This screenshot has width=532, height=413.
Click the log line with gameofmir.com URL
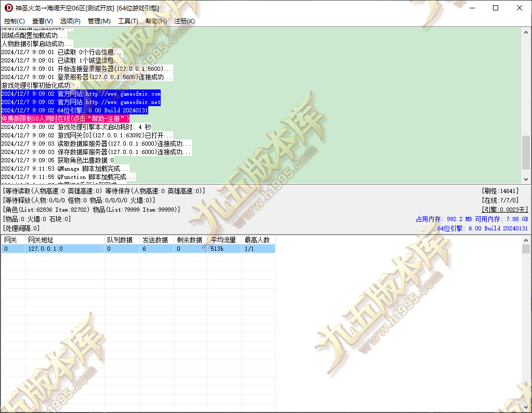click(81, 94)
